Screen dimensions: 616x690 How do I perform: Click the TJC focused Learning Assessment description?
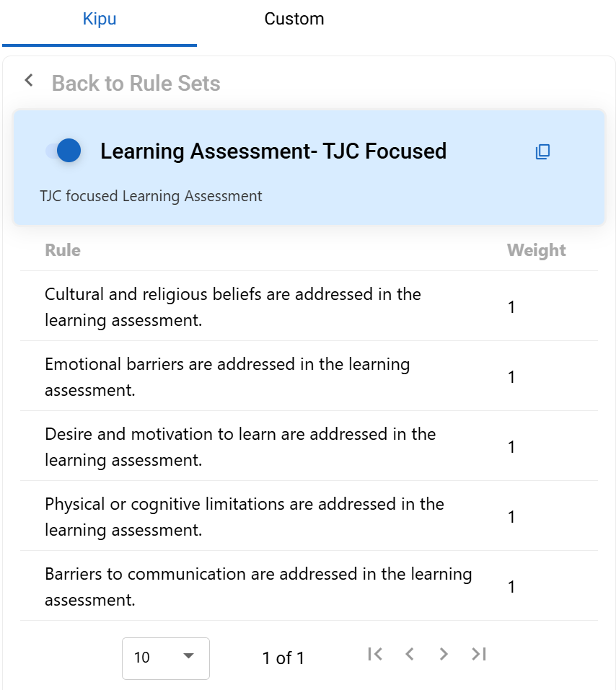tap(151, 196)
